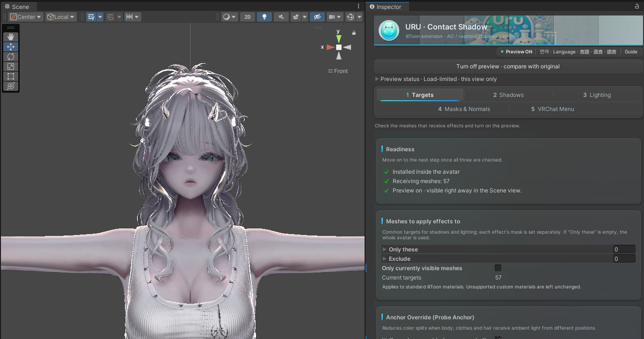This screenshot has width=644, height=339.
Task: Toggle 2D view mode
Action: pyautogui.click(x=248, y=17)
